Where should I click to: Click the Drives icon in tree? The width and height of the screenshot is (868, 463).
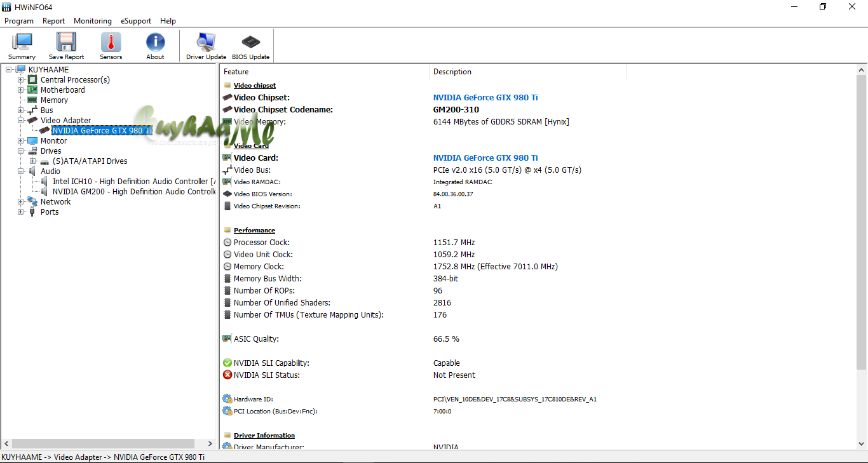tap(32, 151)
